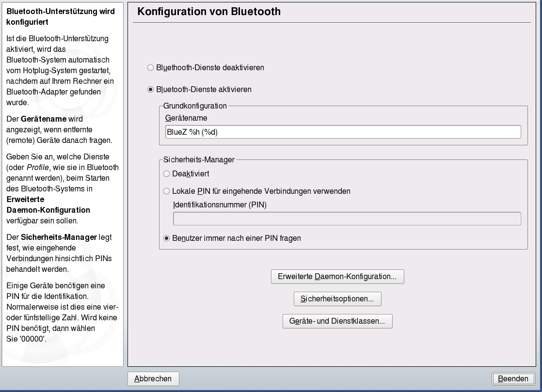542x392 pixels.
Task: Click bold Gerätename in help panel
Action: [44, 119]
